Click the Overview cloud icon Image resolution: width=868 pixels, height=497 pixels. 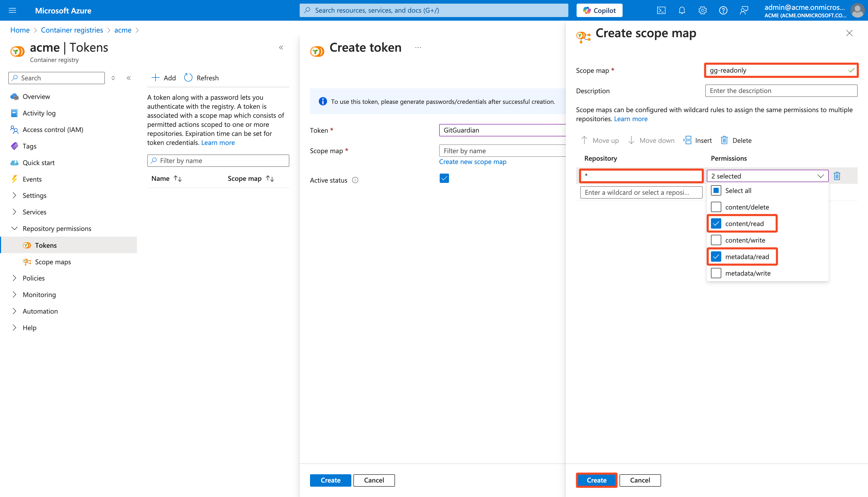pos(14,97)
